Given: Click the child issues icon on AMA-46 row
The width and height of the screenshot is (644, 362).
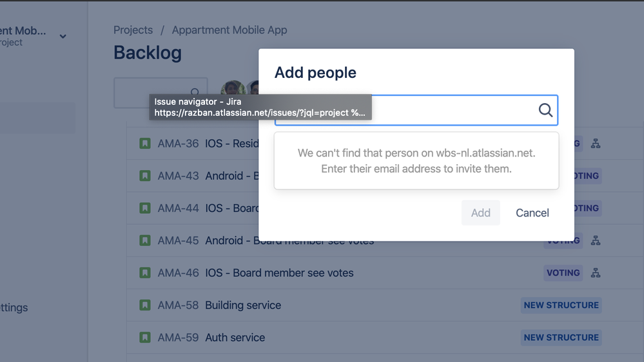Looking at the screenshot, I should [x=596, y=272].
